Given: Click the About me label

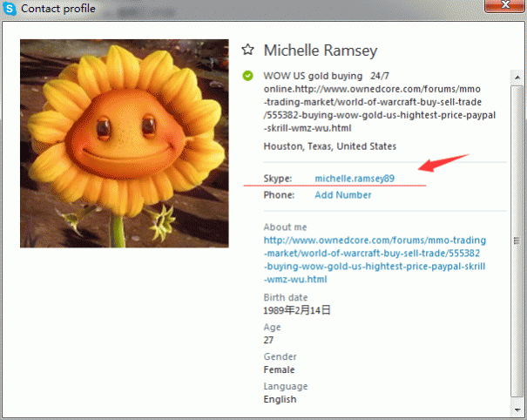Looking at the screenshot, I should click(x=285, y=227).
